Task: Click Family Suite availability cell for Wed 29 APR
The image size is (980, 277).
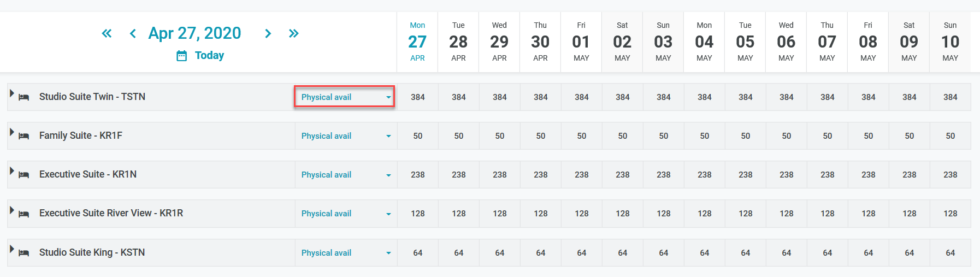Action: pos(500,136)
